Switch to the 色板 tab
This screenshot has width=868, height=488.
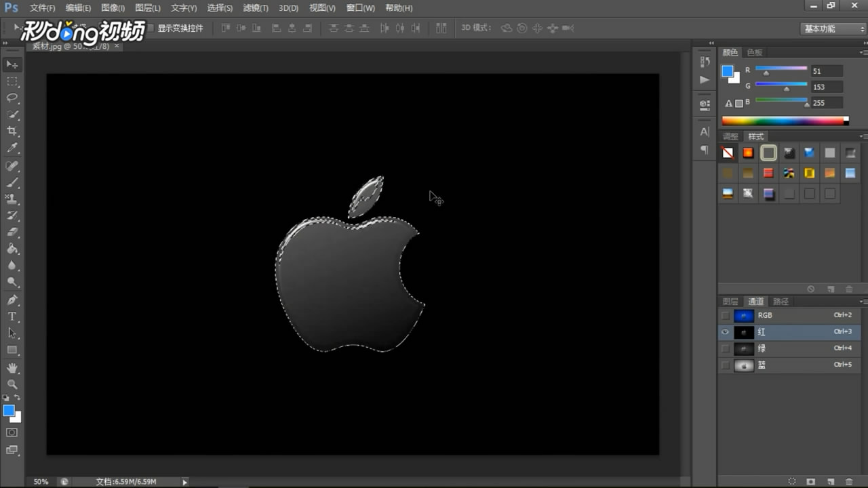(755, 52)
